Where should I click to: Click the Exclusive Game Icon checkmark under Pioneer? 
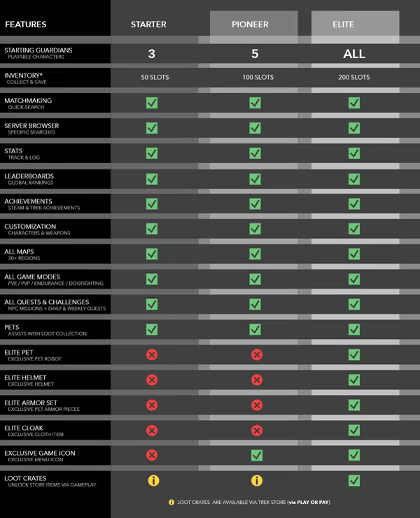point(256,456)
